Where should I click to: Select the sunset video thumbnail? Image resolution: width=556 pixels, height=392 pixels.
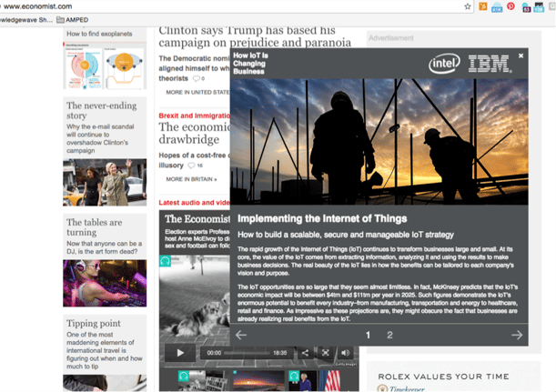point(258,381)
